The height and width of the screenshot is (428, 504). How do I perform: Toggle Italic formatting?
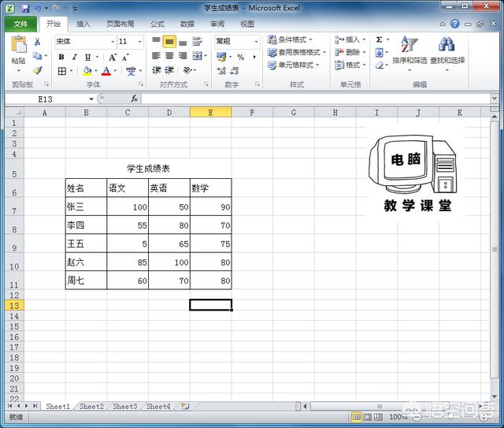[75, 57]
